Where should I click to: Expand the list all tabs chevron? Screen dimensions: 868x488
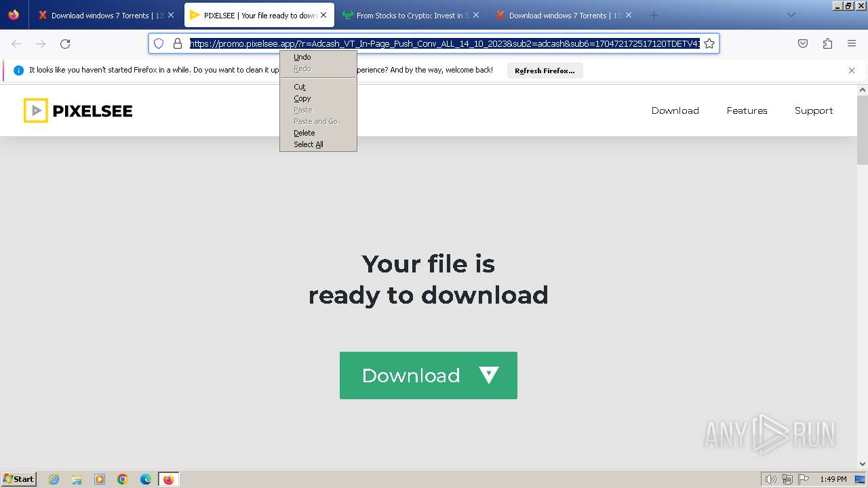(x=791, y=15)
